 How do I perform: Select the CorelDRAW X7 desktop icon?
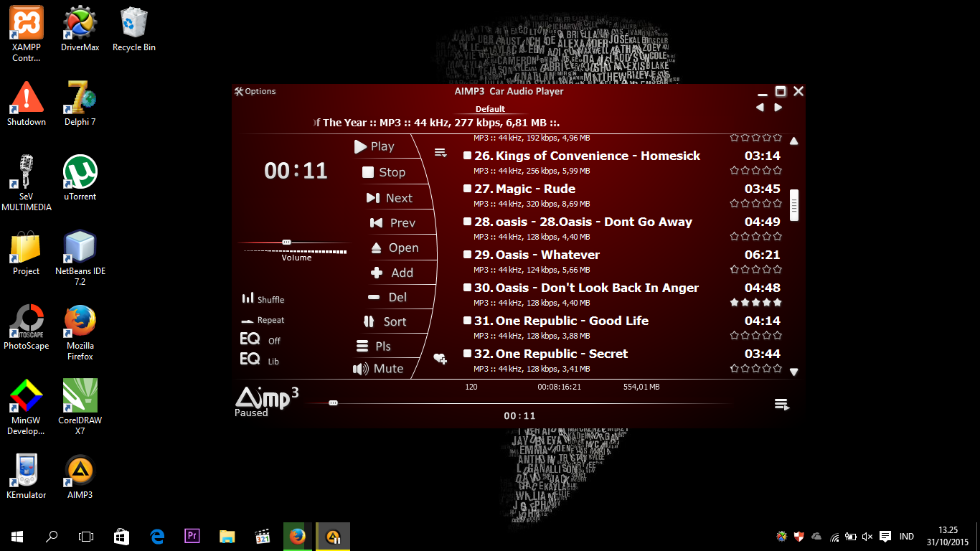click(80, 407)
